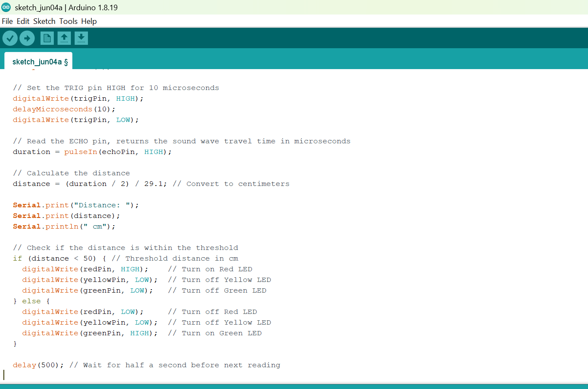The width and height of the screenshot is (588, 389).
Task: Click the digitalWrite(redPin, LOW); line
Action: (x=83, y=312)
